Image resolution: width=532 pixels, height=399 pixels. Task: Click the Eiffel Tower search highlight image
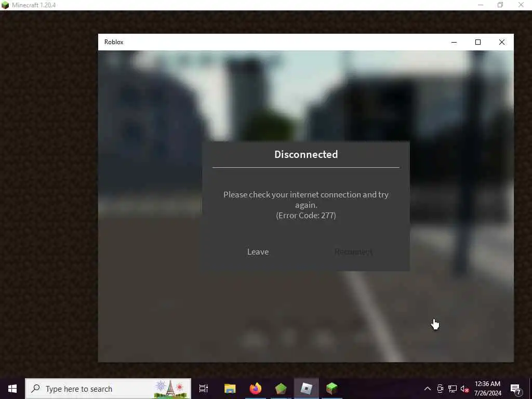click(170, 389)
